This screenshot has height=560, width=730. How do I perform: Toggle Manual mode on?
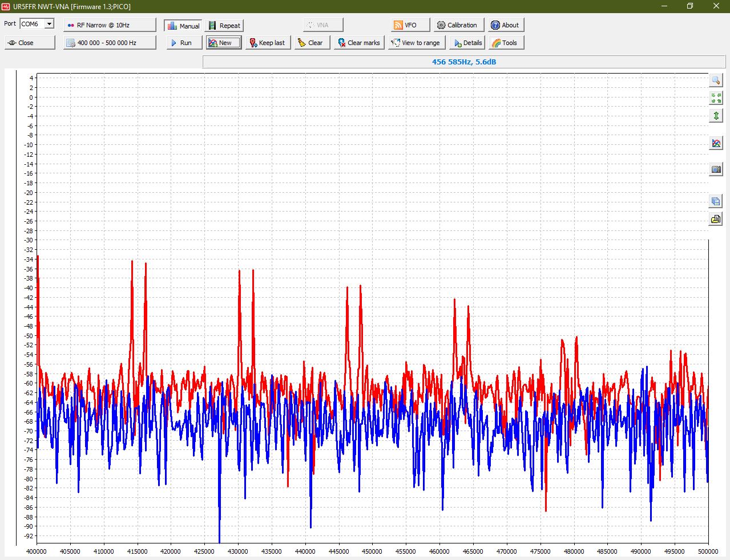[x=183, y=26]
